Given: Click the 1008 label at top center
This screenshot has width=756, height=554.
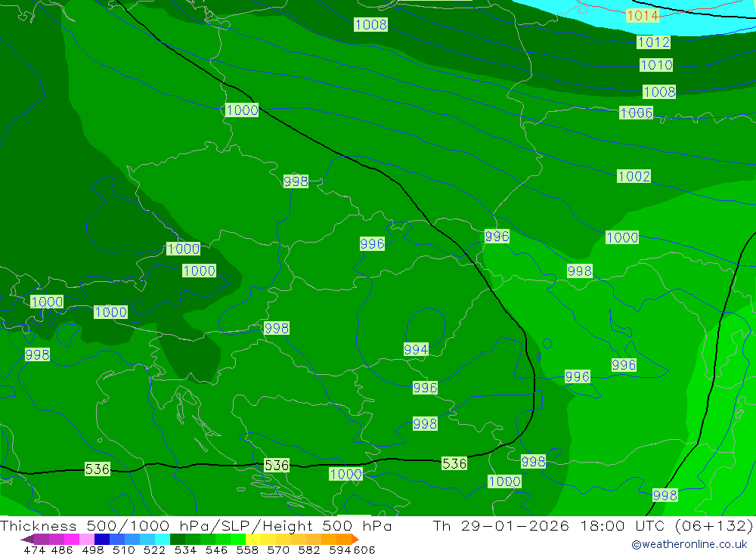Looking at the screenshot, I should (x=370, y=25).
